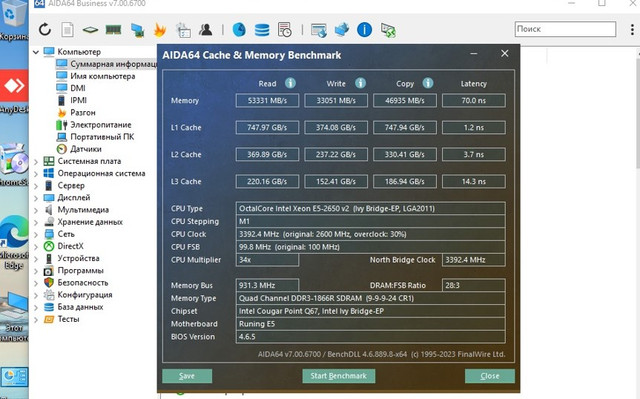Click the motherboard chip toolbar icon
The image size is (640, 399).
pos(90,30)
